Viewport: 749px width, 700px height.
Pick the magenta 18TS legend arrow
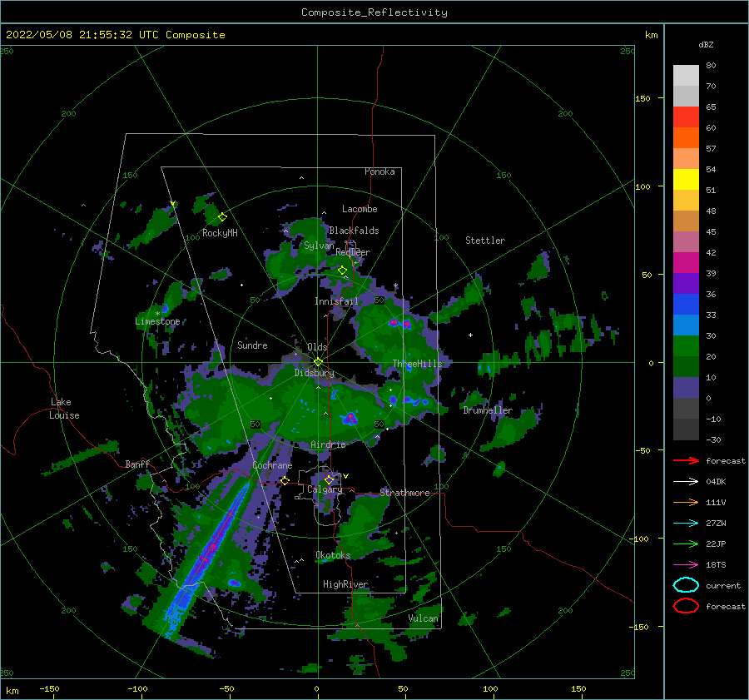686,565
